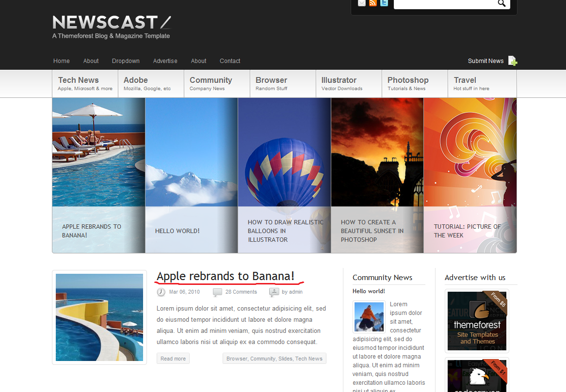
Task: Focus the header search field
Action: point(445,3)
